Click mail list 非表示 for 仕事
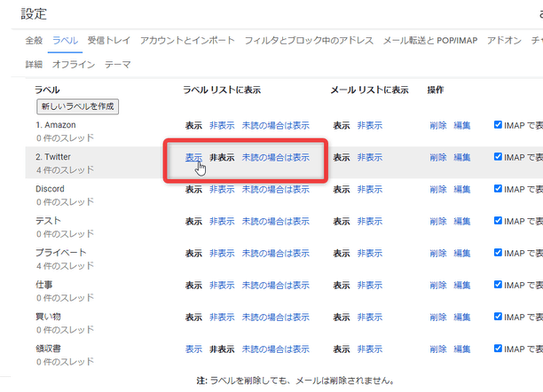Viewport: 543px width, 392px height. (x=370, y=286)
